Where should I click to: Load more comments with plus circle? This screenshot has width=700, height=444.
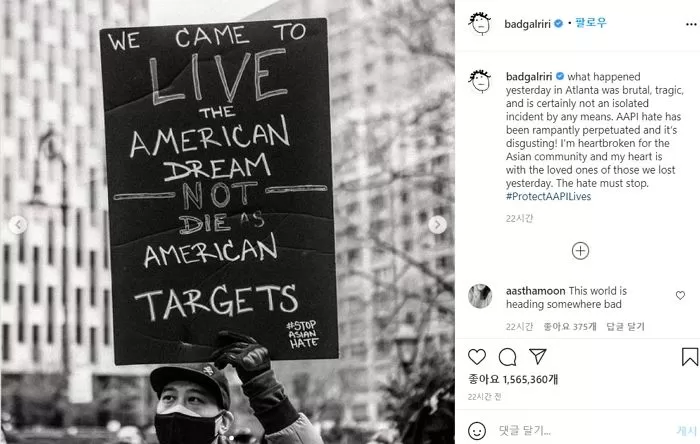coord(580,251)
